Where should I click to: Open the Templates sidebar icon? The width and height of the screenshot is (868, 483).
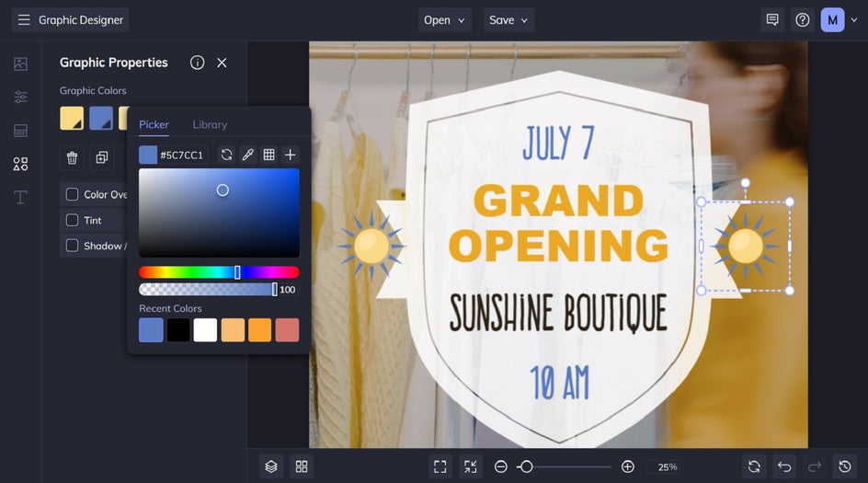tap(20, 131)
